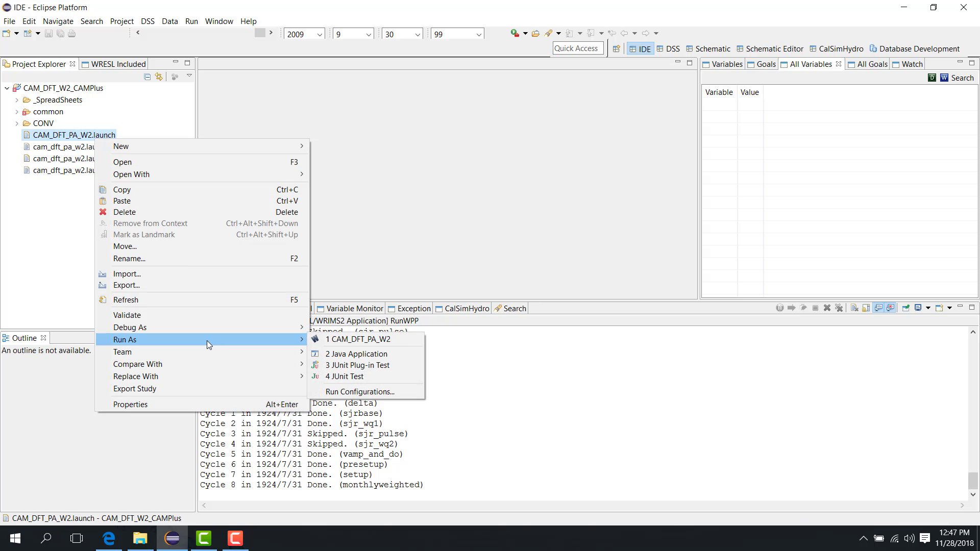Toggle show console on standard error
Screen dimensions: 980x551
[890, 308]
